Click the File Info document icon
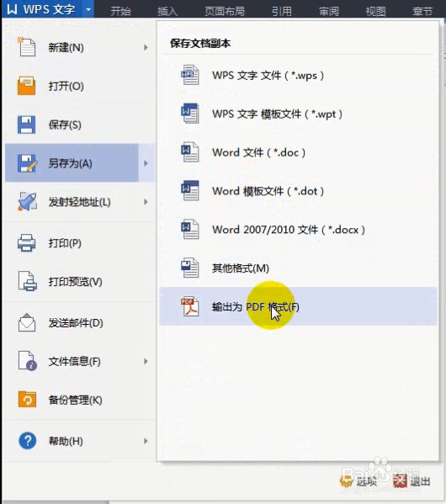Screen dimensions: 446x504 (x=27, y=361)
